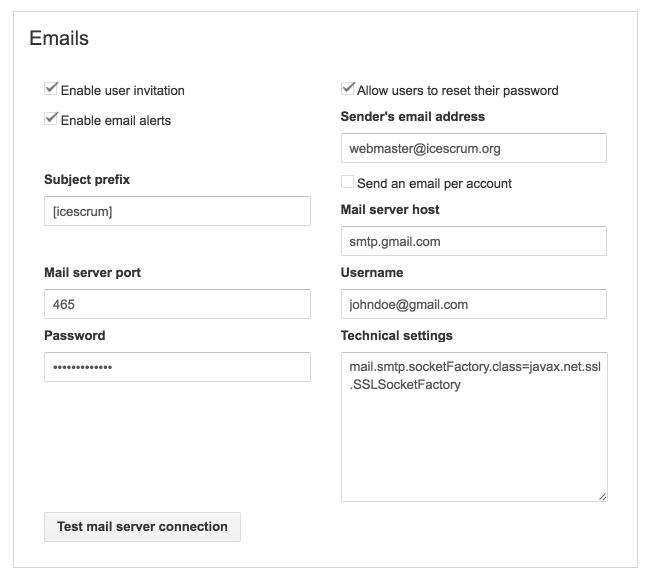This screenshot has height=577, width=650.
Task: Toggle the Enable user invitation checkbox
Action: pos(51,89)
